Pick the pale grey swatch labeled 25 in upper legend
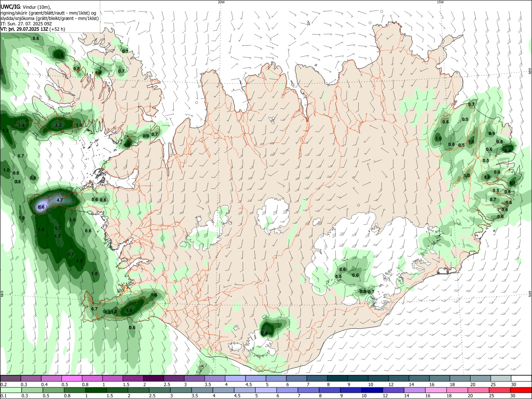This screenshot has width=532, height=399. (x=500, y=378)
